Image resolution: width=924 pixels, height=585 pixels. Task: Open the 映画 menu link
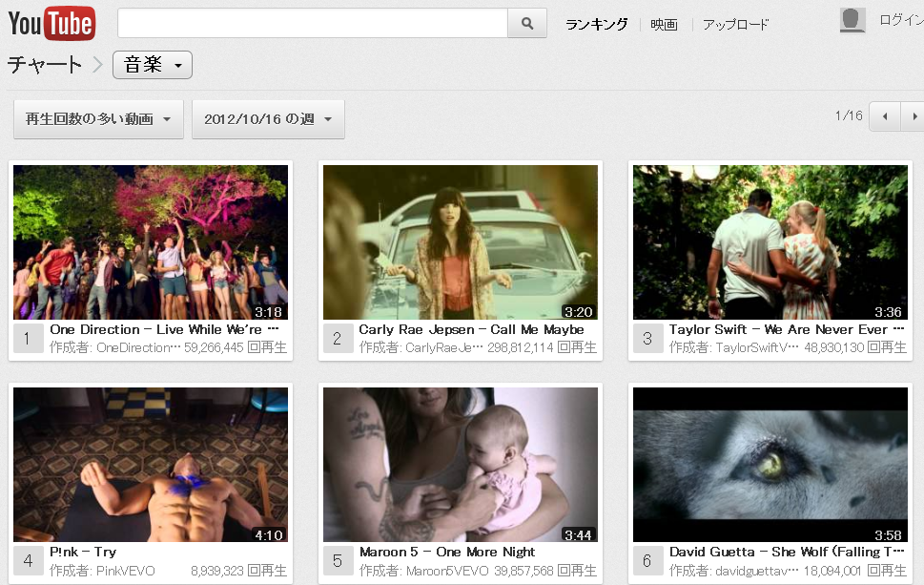664,24
